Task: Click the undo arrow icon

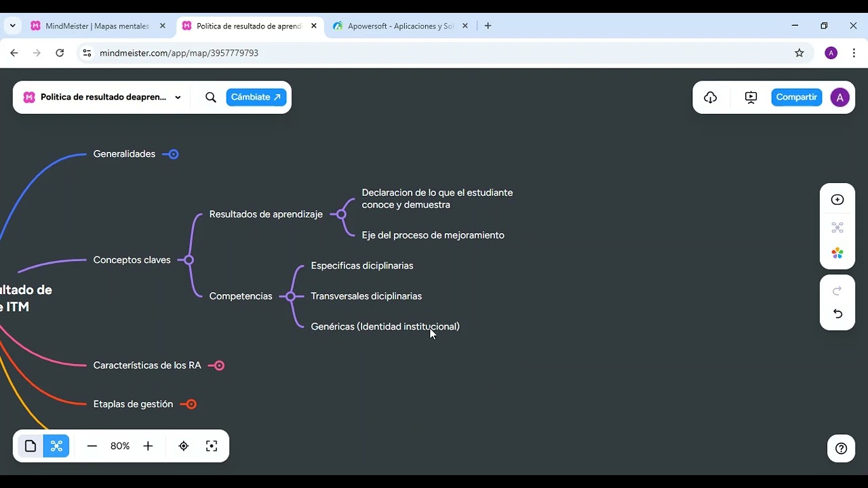Action: tap(837, 314)
